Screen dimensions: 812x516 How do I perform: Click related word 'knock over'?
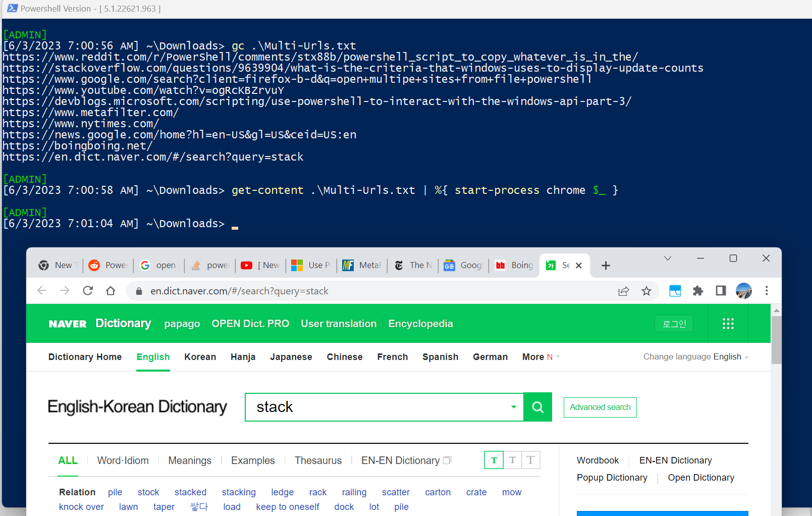81,507
